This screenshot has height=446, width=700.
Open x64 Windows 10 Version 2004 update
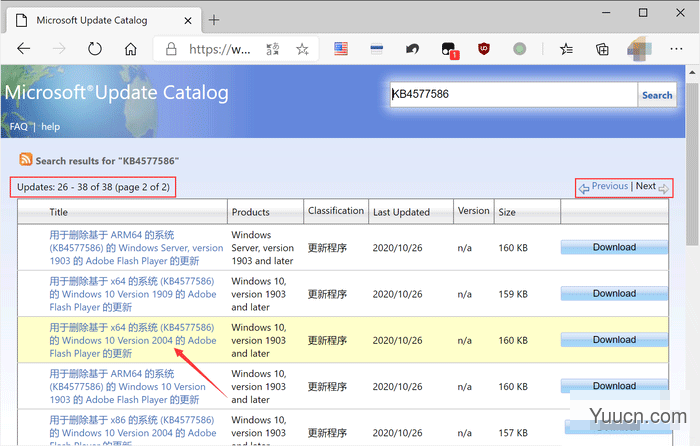(x=133, y=341)
